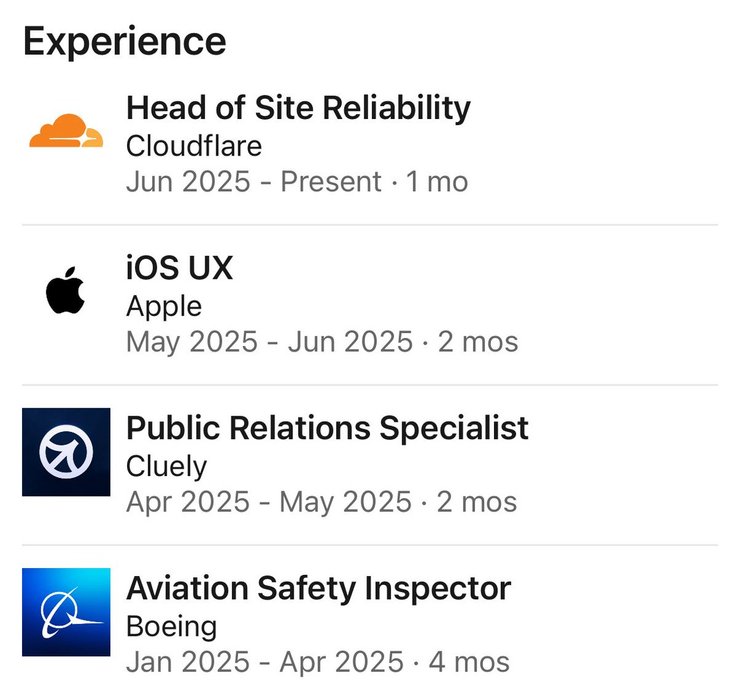
Task: Tap the 1 mo duration text
Action: coord(437,182)
